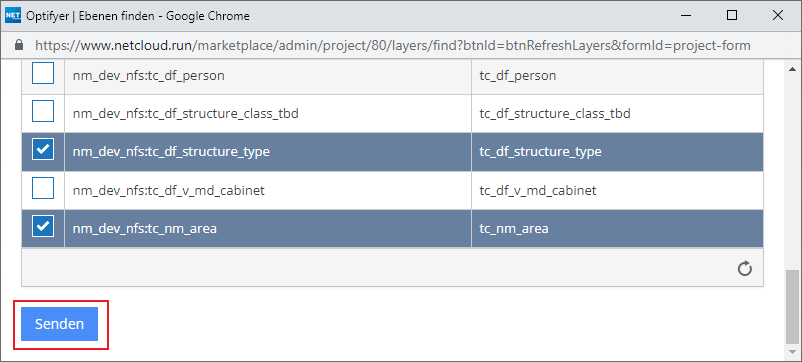Maximize the Chrome popup window
The width and height of the screenshot is (802, 362).
point(732,15)
